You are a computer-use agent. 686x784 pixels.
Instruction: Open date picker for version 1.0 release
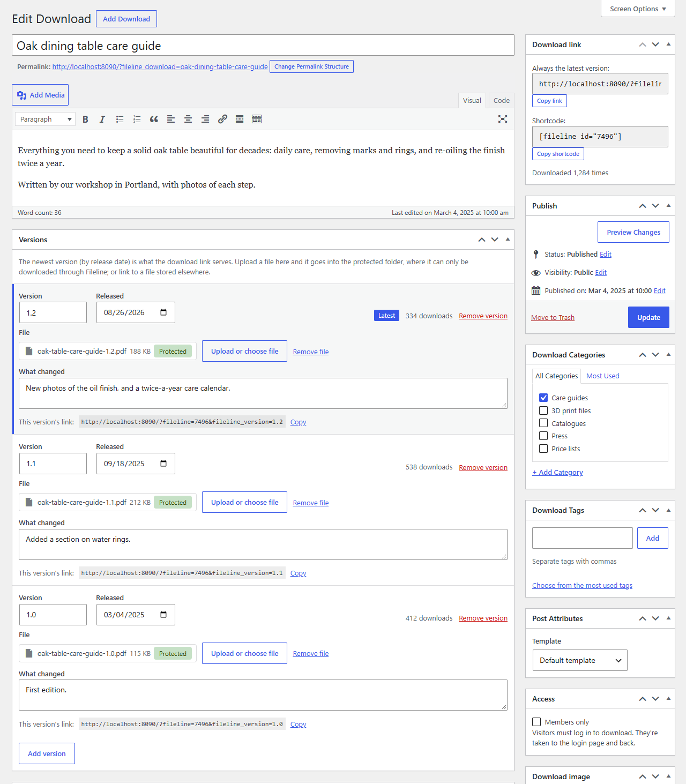coord(163,615)
